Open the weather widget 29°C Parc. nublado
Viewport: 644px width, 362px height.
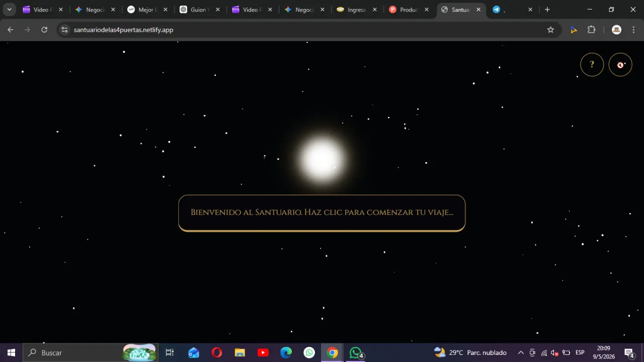pyautogui.click(x=470, y=352)
